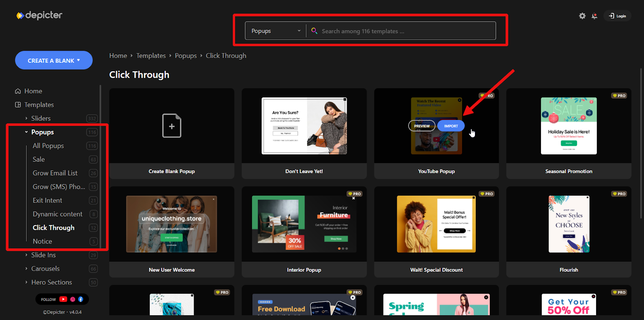Click Popups breadcrumb link

pyautogui.click(x=186, y=56)
